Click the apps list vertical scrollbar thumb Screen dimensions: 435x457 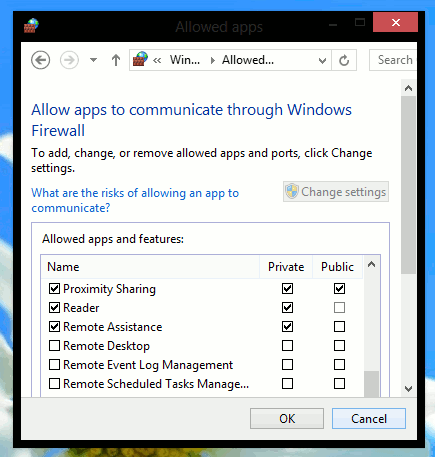click(x=371, y=384)
